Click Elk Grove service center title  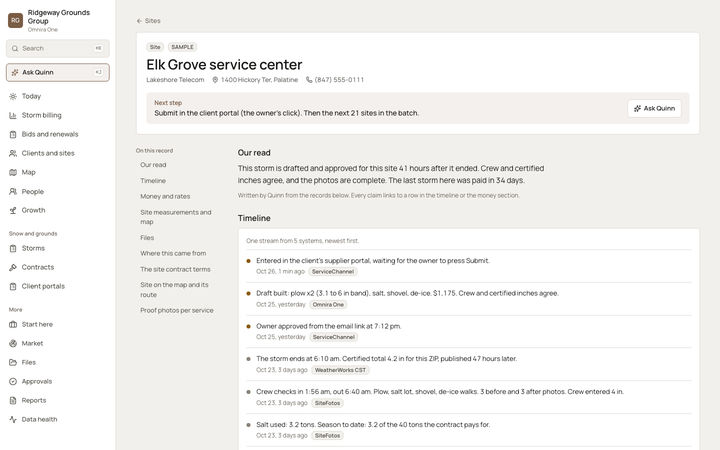tap(224, 65)
